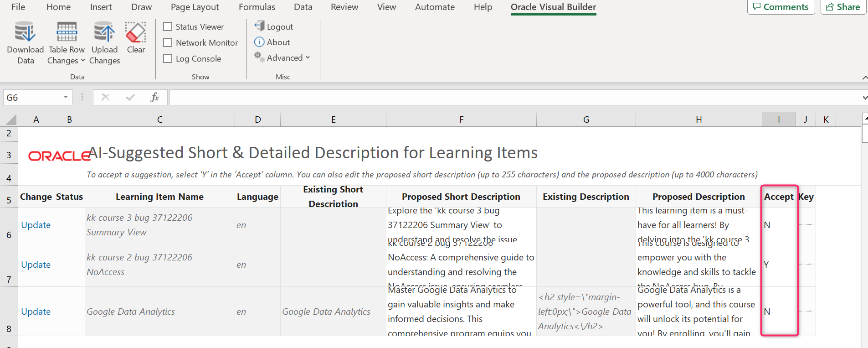This screenshot has width=868, height=348.
Task: Switch to the Draw tab
Action: tap(141, 7)
